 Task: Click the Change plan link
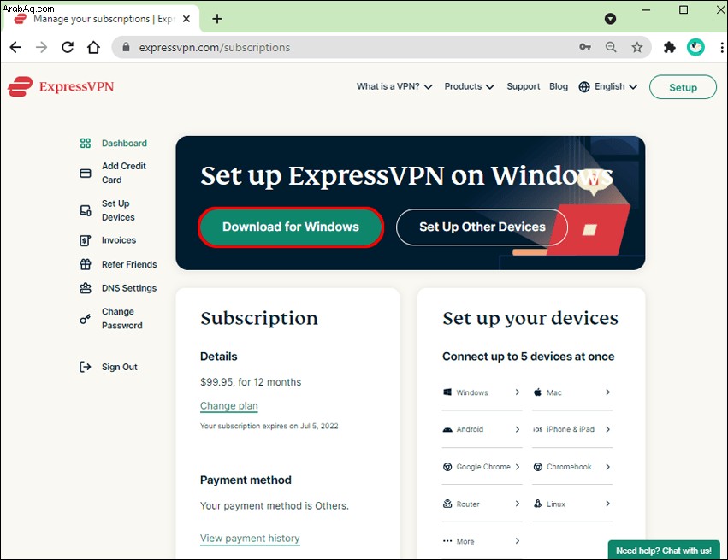(x=229, y=406)
